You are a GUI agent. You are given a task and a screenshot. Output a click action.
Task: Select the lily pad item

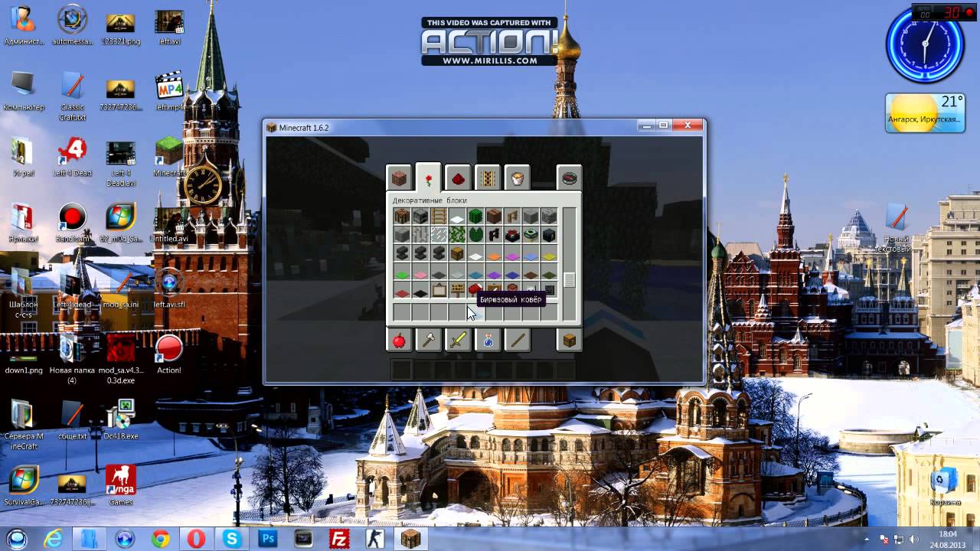pos(475,235)
